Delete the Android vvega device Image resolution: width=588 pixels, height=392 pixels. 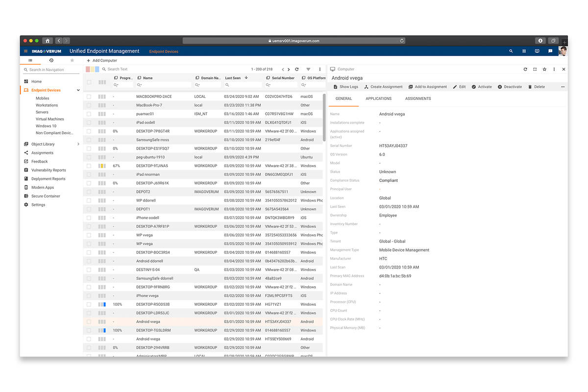click(536, 87)
